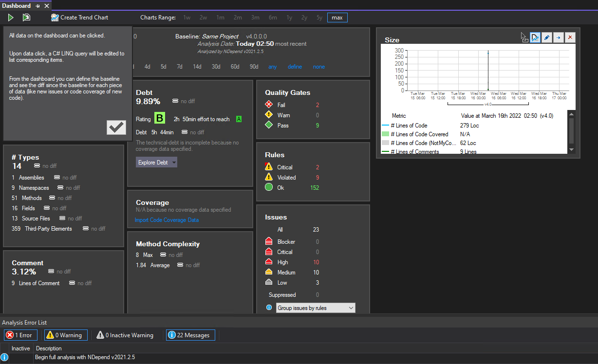Click the green Run Analysis play icon
This screenshot has width=598, height=364.
tap(11, 18)
